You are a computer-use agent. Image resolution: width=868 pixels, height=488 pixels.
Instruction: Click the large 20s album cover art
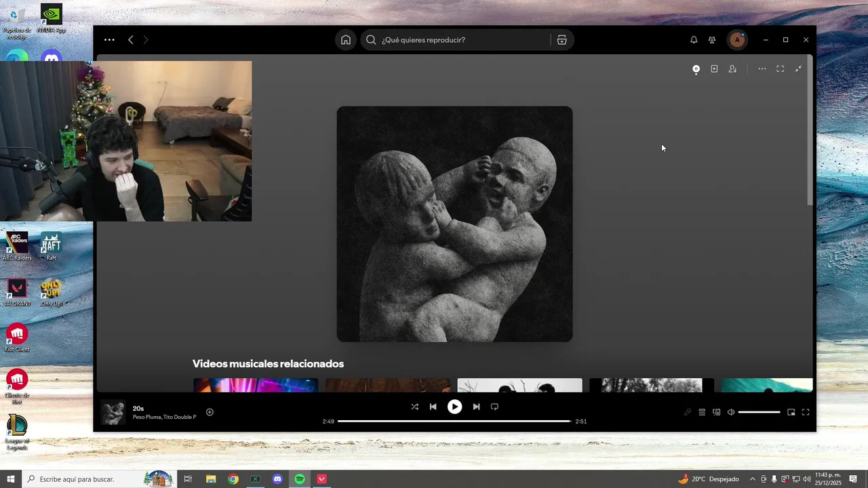click(454, 224)
